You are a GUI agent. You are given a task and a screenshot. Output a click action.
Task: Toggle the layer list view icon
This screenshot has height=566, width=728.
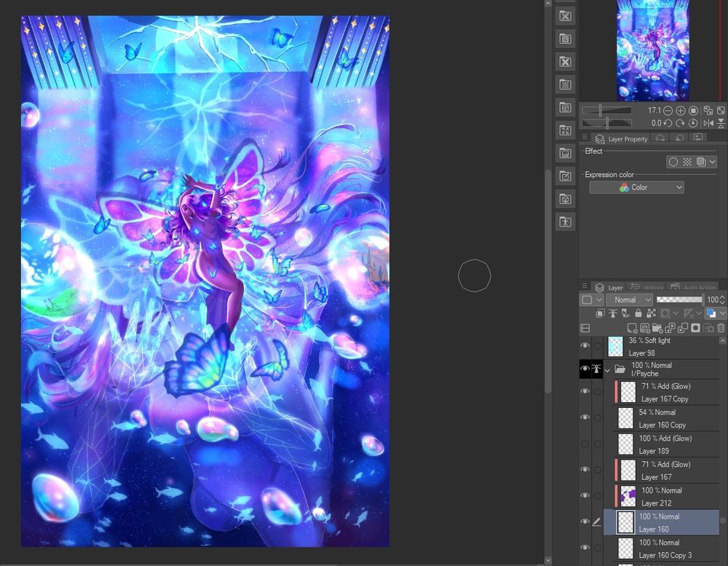tap(585, 328)
